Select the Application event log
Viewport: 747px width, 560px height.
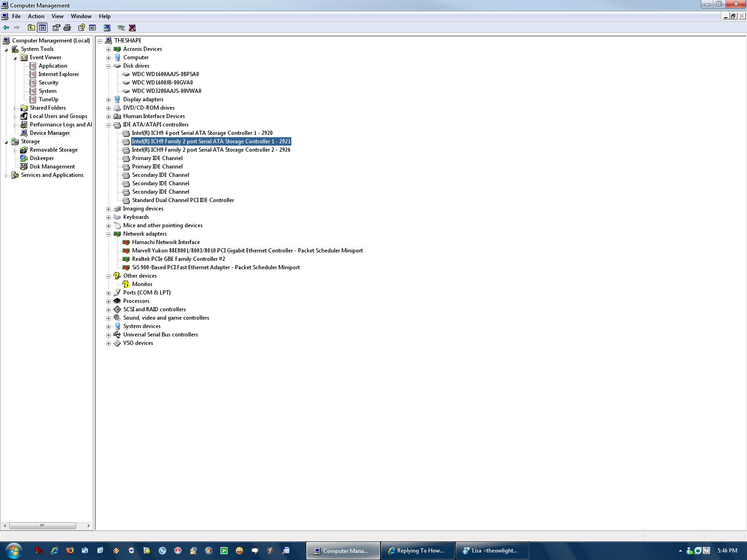click(x=53, y=66)
